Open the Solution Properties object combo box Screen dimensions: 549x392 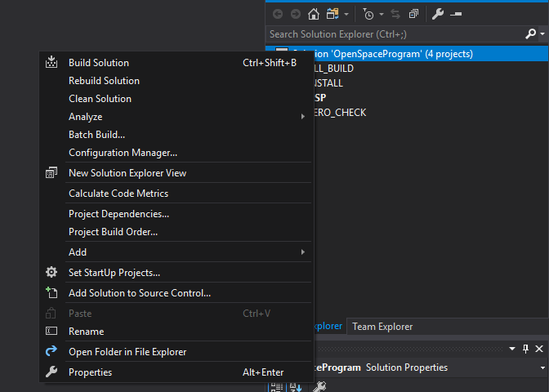click(x=431, y=367)
